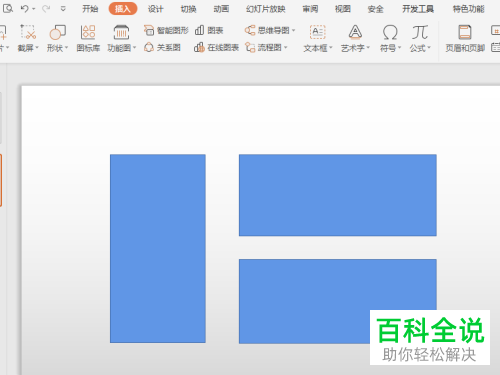The width and height of the screenshot is (500, 375).
Task: Open the 设计 tab
Action: coord(155,9)
